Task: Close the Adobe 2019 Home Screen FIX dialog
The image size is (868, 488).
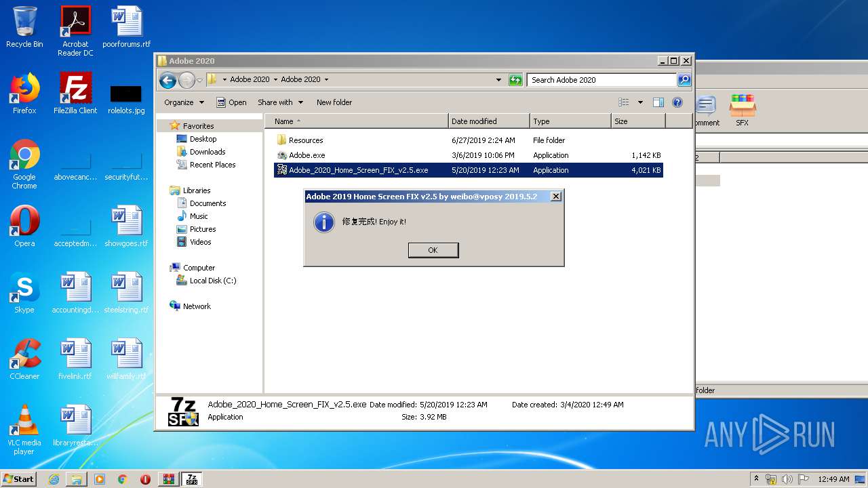Action: click(556, 197)
